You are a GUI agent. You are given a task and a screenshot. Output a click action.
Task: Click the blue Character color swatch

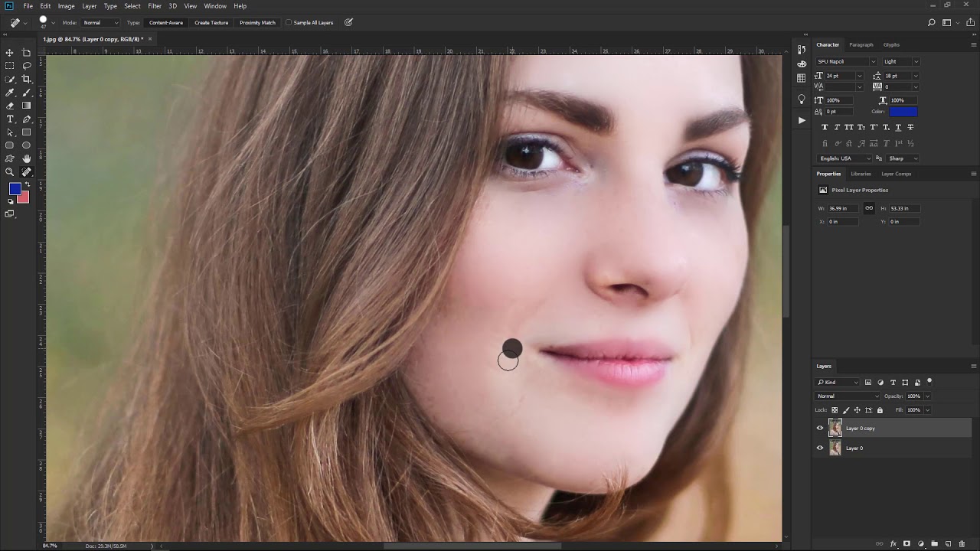903,112
